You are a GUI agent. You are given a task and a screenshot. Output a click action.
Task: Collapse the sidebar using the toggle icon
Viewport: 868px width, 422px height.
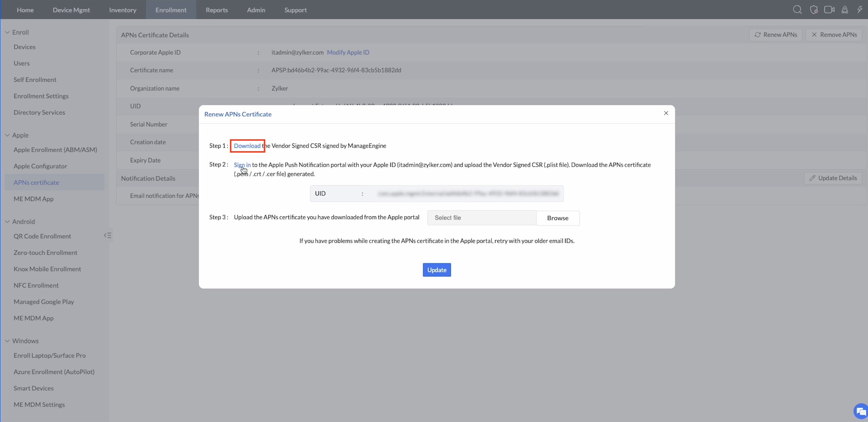(108, 235)
